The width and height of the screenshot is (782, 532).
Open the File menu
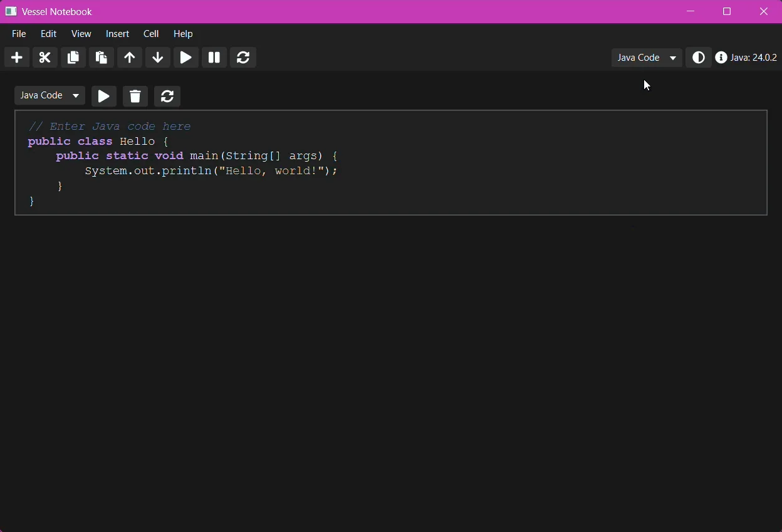click(19, 34)
